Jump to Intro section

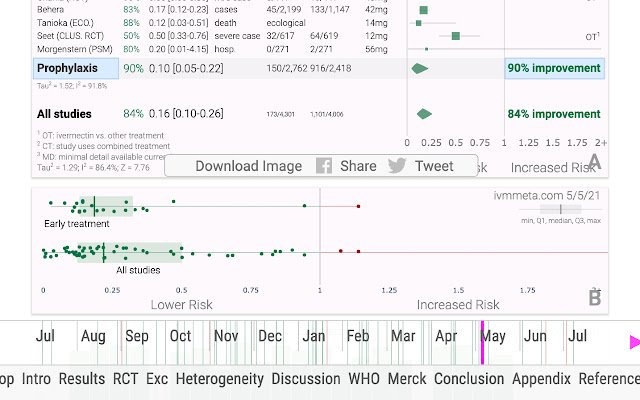[36, 379]
